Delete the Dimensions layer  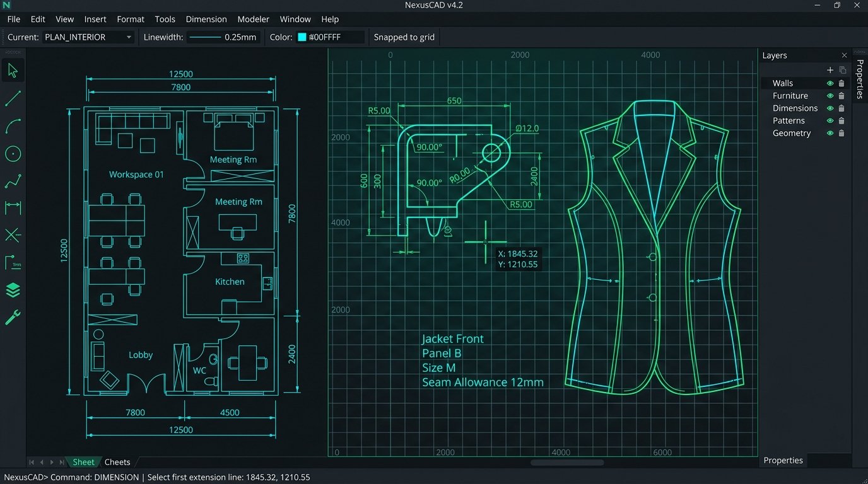[842, 108]
